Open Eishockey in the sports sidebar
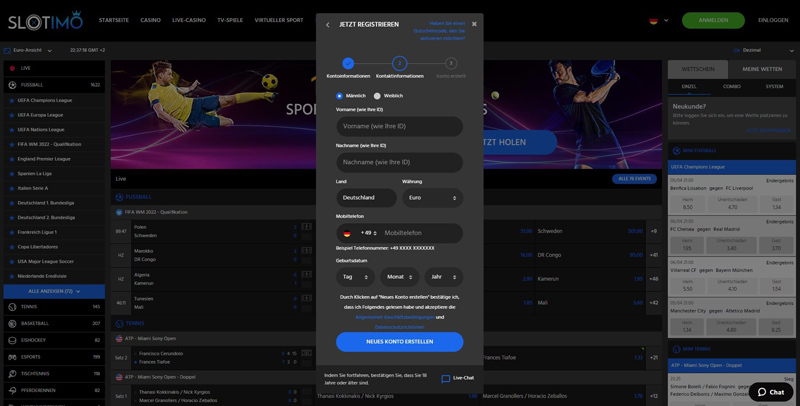Viewport: 800px width, 406px height. pyautogui.click(x=54, y=340)
